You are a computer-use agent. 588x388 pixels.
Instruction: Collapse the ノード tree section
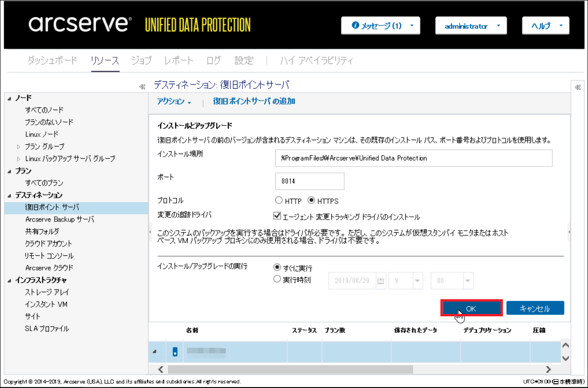10,98
